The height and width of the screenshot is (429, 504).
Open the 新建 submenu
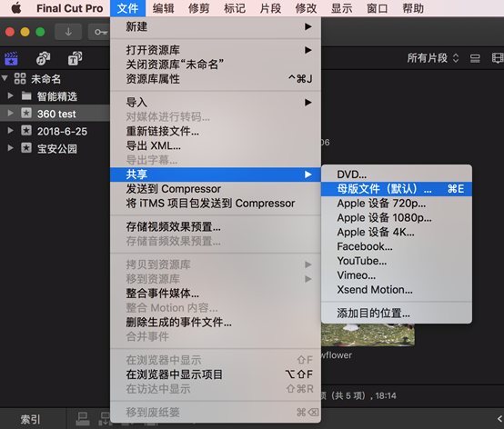(x=216, y=26)
